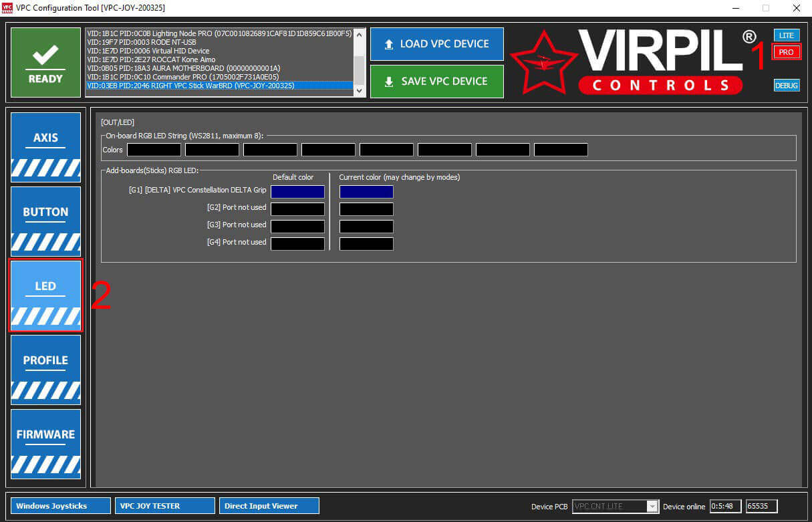This screenshot has width=812, height=522.
Task: Open the PROFILE section
Action: click(46, 370)
